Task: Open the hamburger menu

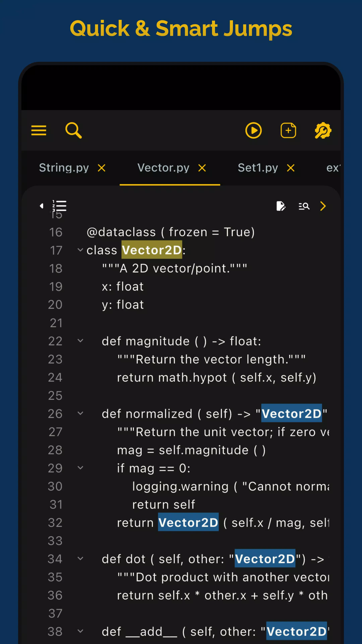Action: (x=39, y=130)
